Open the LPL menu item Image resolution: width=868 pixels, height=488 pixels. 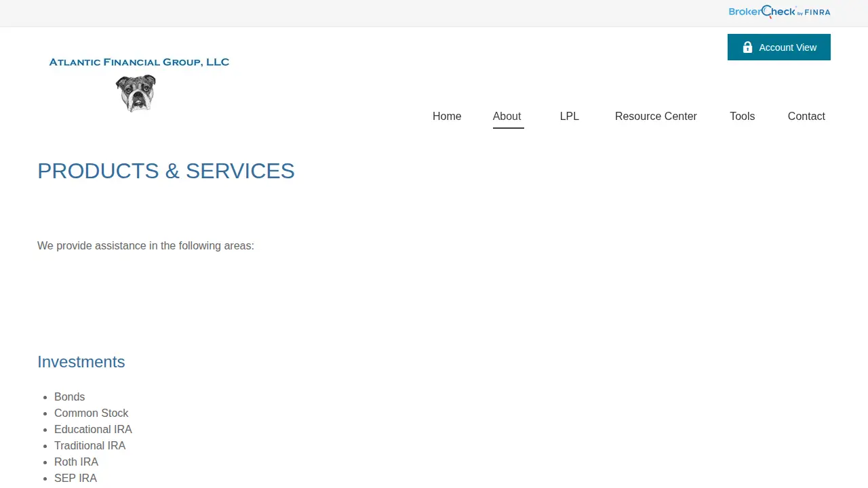coord(570,116)
